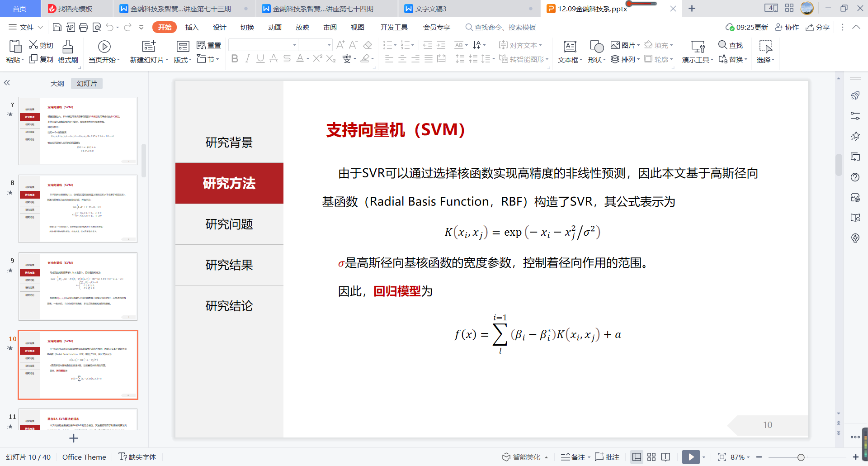Click the Missing Fonts (缺失字体) button
Viewport: 868px width, 466px height.
pyautogui.click(x=137, y=457)
